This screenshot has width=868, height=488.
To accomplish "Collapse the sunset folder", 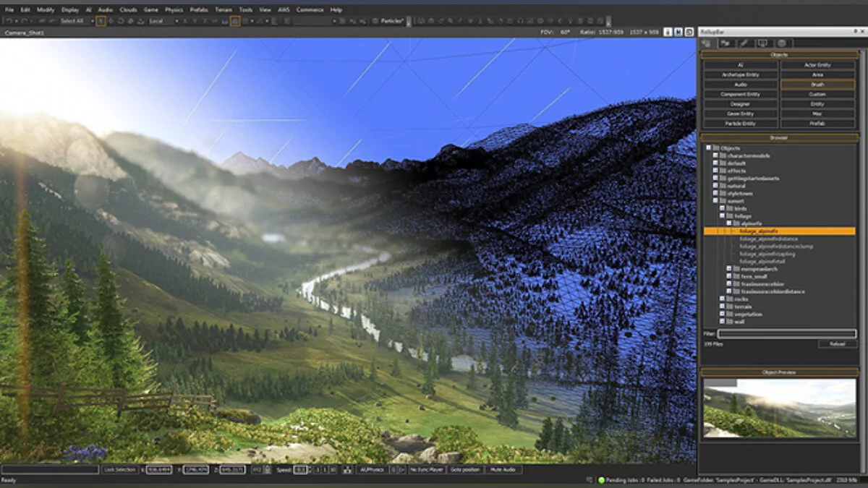I will 715,201.
